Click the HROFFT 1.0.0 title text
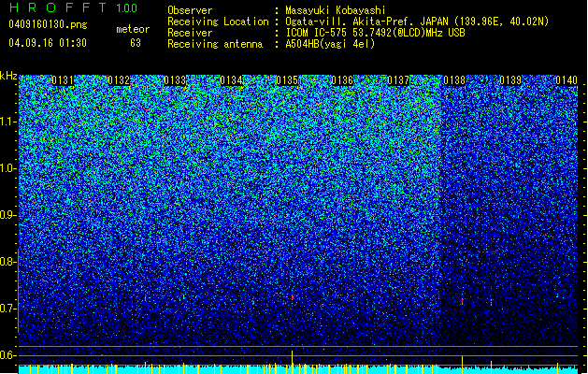The image size is (588, 374). coord(74,7)
